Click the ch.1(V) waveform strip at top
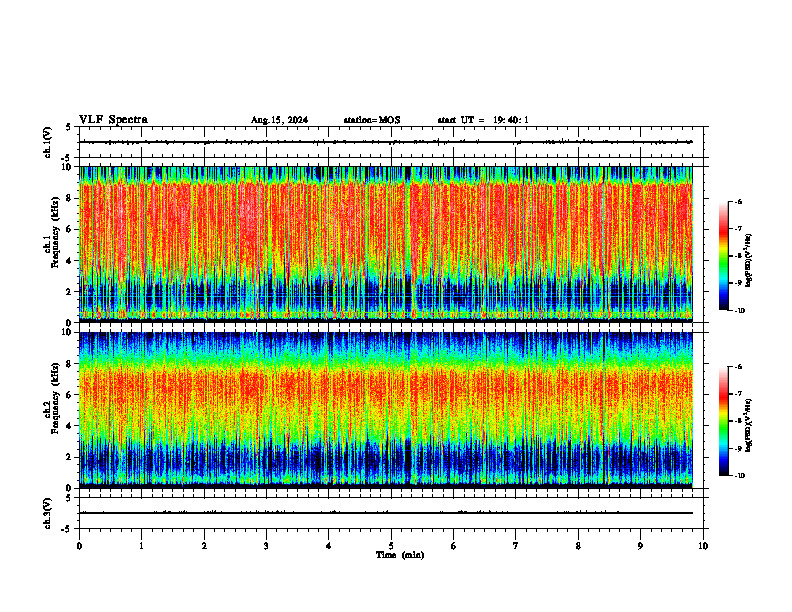Viewport: 792px width, 612px height. (391, 142)
